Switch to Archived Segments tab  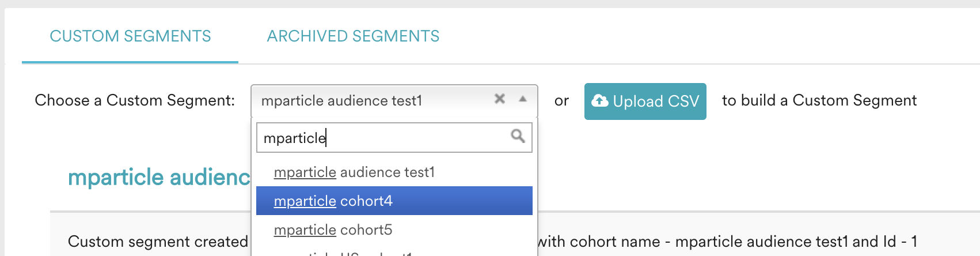tap(353, 36)
